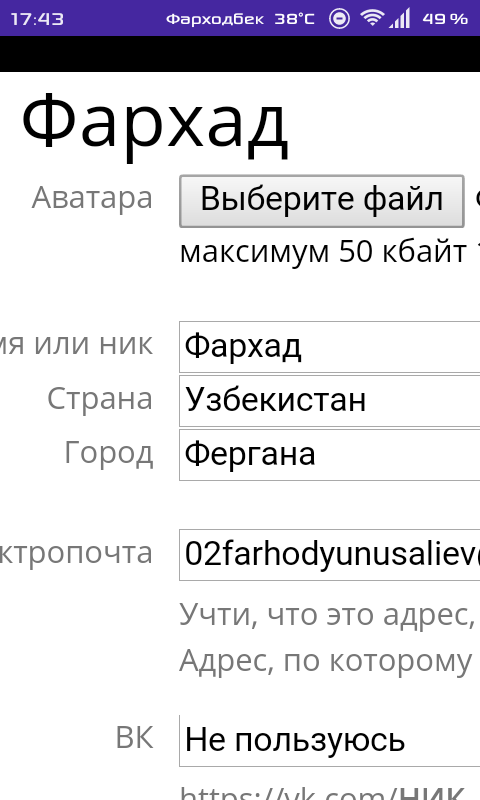Focus the ВК field with Не пользуюсь
Viewport: 480px width, 800px height.
[330, 741]
